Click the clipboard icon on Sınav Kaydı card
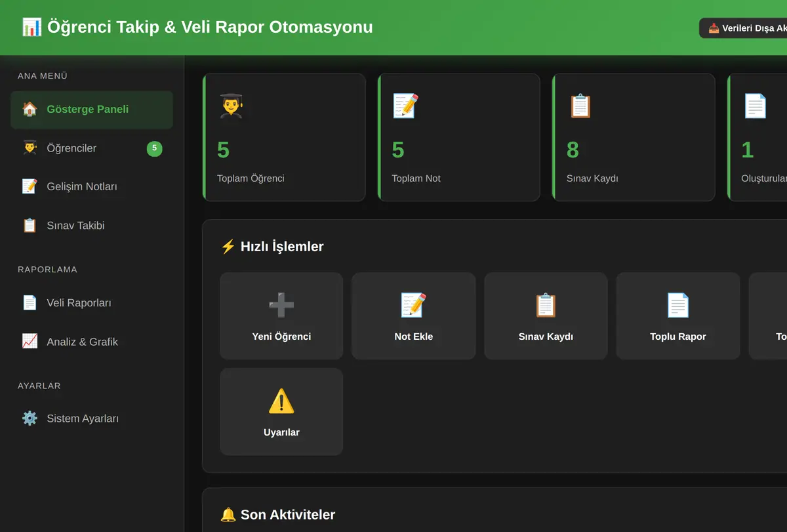This screenshot has height=532, width=787. tap(580, 106)
